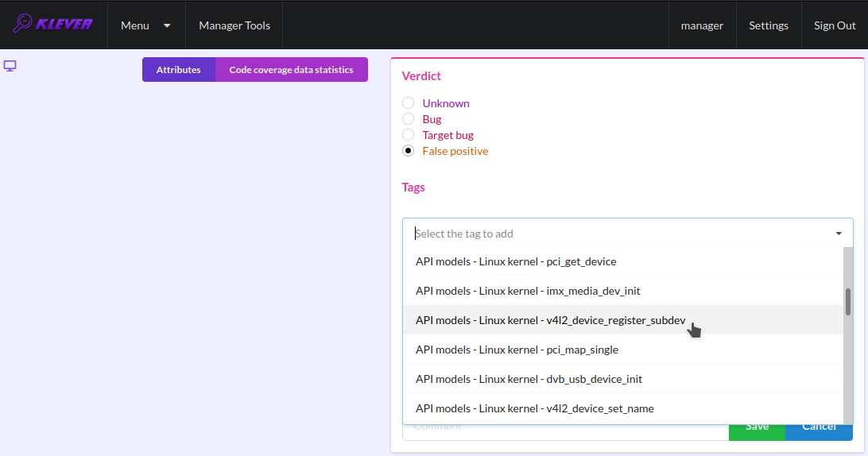Select the Target bug verdict
The height and width of the screenshot is (456, 868).
pyautogui.click(x=408, y=135)
